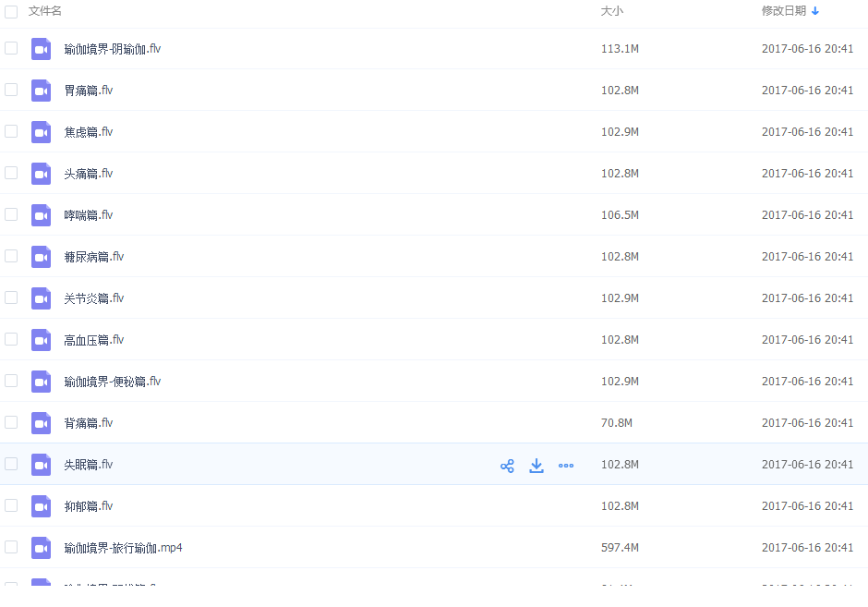This screenshot has height=607, width=868.
Task: Click video icon of 哮喘篇.flv
Action: [x=41, y=215]
